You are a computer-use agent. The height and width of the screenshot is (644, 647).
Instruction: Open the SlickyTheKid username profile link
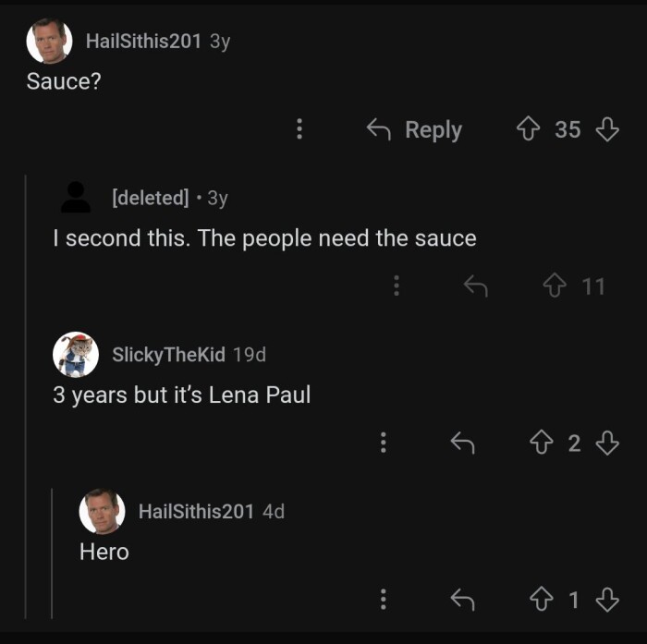[x=168, y=355]
